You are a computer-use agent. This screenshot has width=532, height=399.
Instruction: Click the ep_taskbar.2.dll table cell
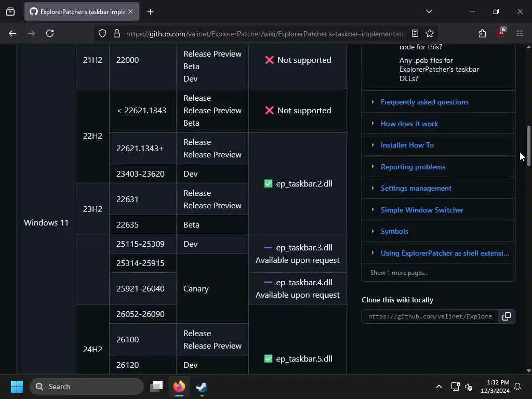point(298,183)
